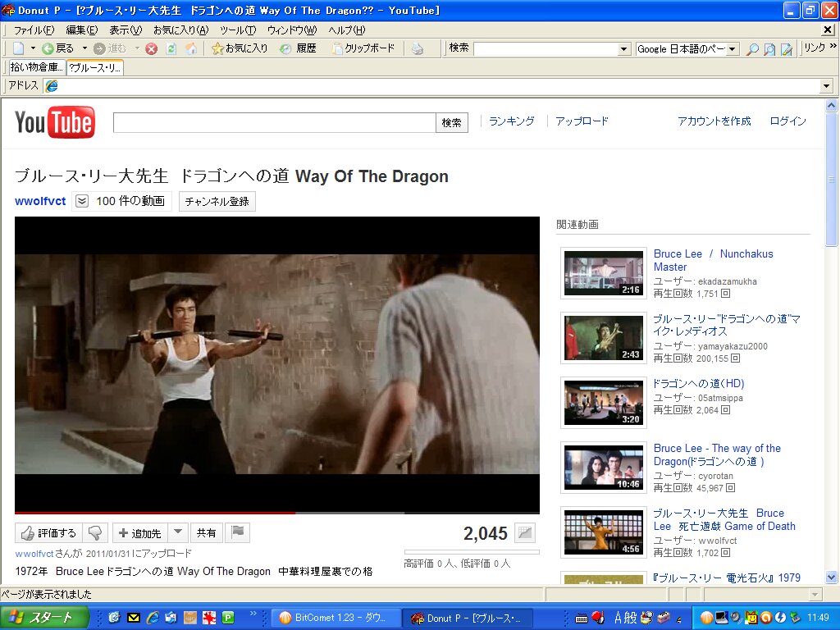
Task: Click the orange BitComet tray icon
Action: pyautogui.click(x=706, y=618)
